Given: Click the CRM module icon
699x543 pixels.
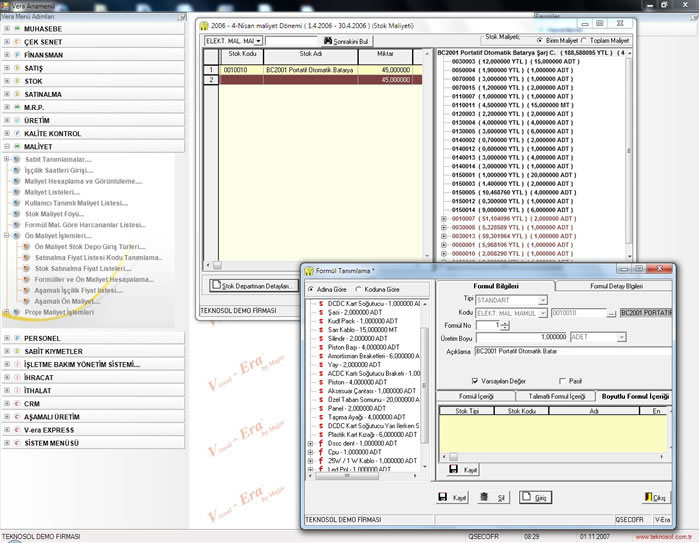Looking at the screenshot, I should coord(17,404).
